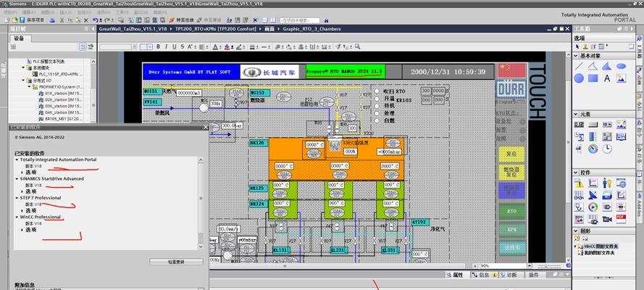Expand the WinCC graphics folder
The width and height of the screenshot is (644, 290).
pos(575,246)
